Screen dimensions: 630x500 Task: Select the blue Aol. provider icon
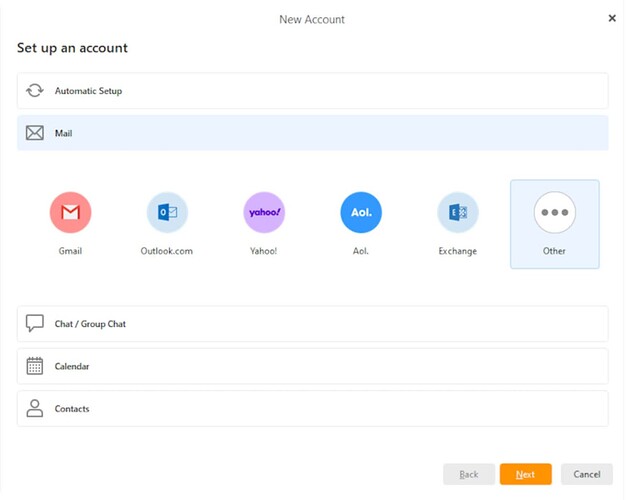point(360,212)
